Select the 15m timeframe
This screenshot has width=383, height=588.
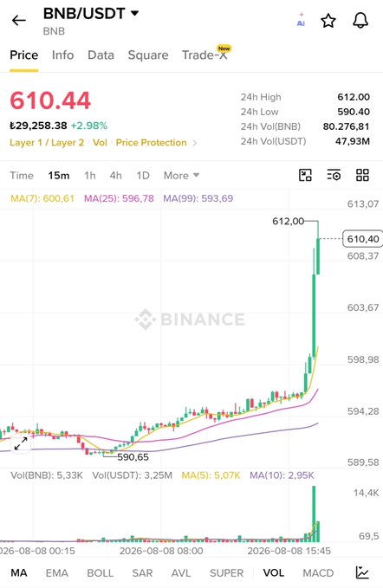(x=59, y=176)
